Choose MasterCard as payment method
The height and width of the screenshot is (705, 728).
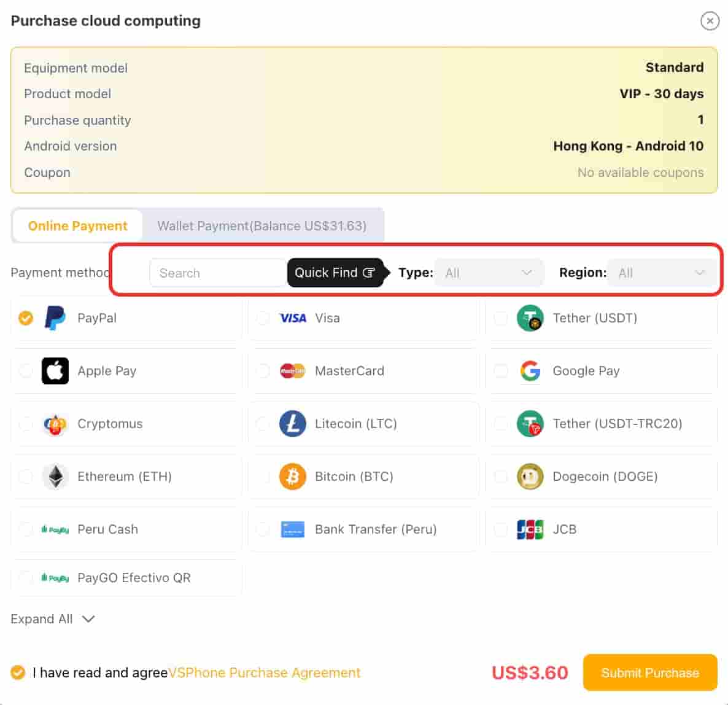(349, 371)
